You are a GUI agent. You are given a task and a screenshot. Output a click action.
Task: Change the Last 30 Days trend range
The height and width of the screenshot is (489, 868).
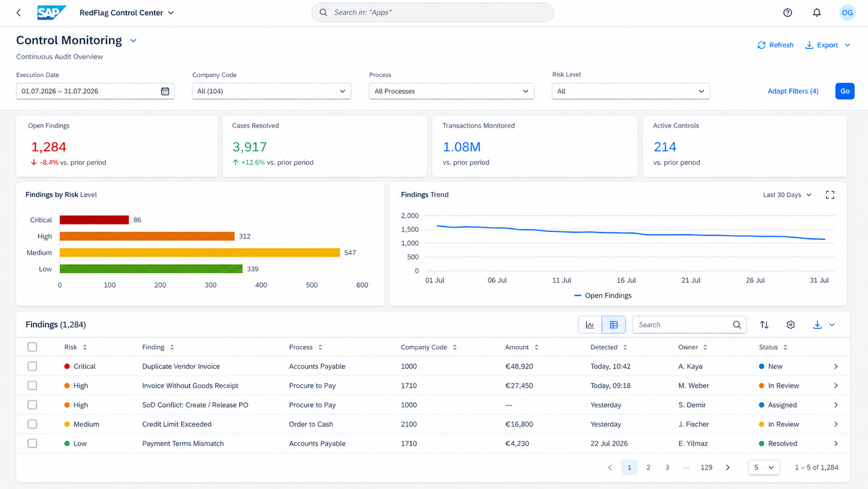coord(787,195)
